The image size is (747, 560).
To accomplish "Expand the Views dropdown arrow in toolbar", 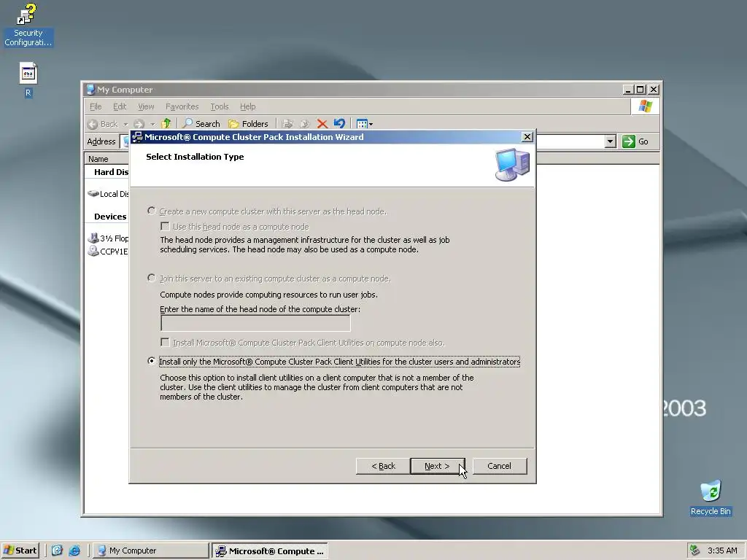I will (371, 124).
